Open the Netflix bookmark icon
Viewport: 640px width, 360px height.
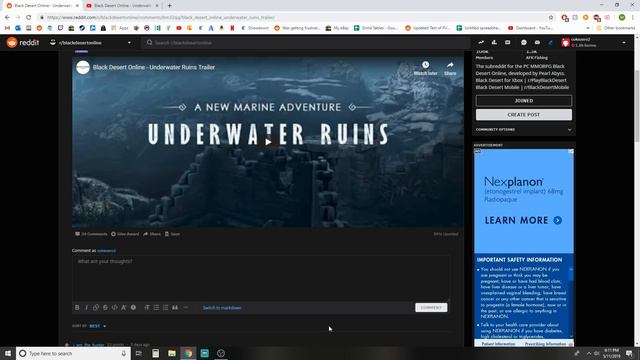tap(232, 28)
